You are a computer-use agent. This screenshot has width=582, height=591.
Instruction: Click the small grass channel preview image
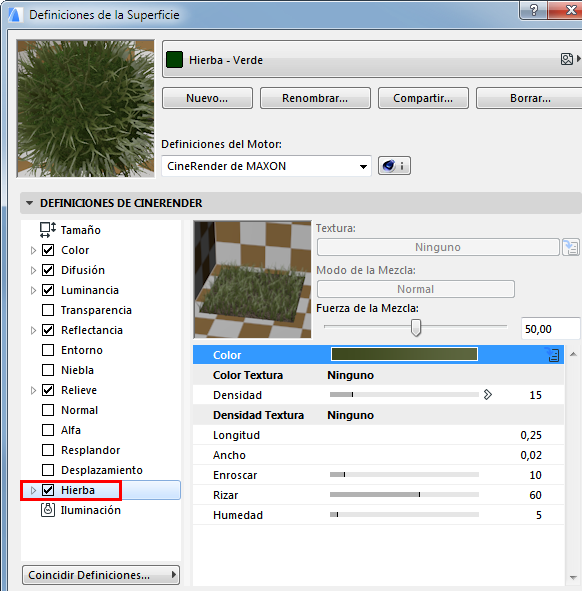[253, 280]
